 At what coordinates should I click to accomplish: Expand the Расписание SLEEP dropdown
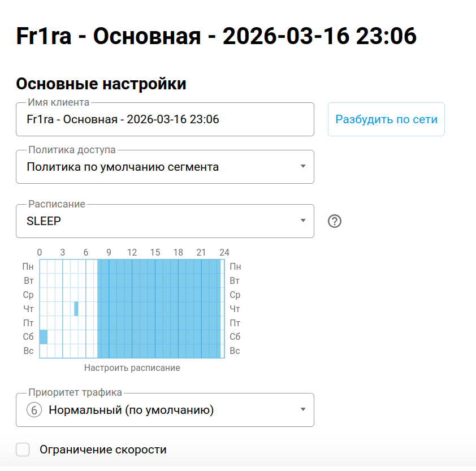(x=165, y=221)
